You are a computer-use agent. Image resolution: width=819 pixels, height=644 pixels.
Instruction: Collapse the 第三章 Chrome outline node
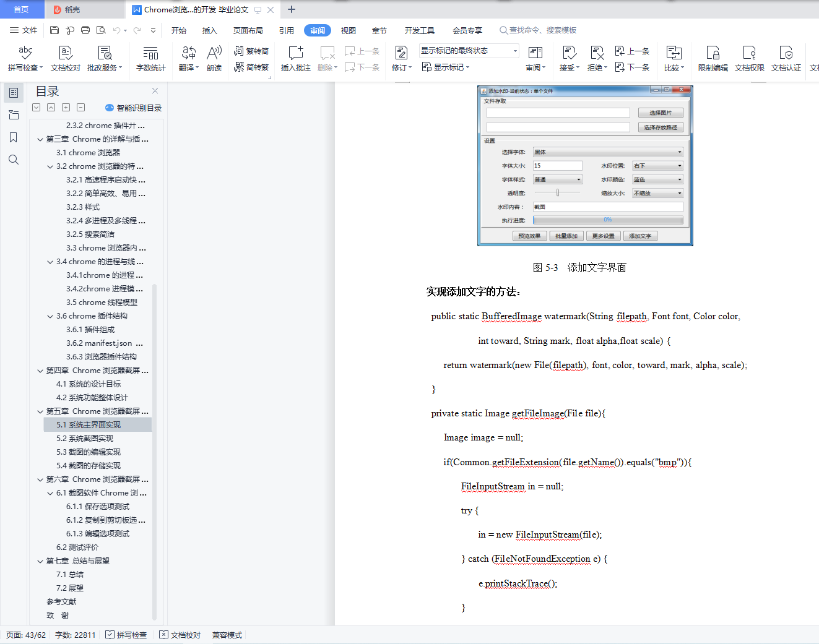click(x=40, y=139)
